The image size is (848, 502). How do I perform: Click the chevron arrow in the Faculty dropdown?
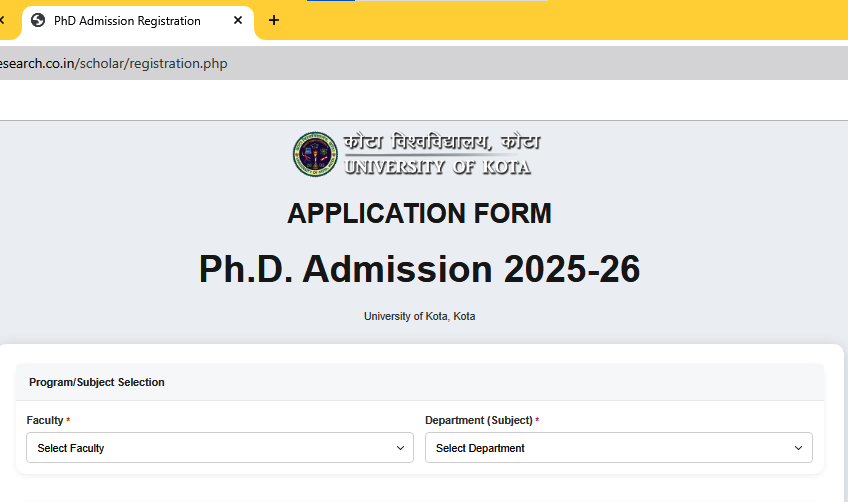click(x=401, y=448)
